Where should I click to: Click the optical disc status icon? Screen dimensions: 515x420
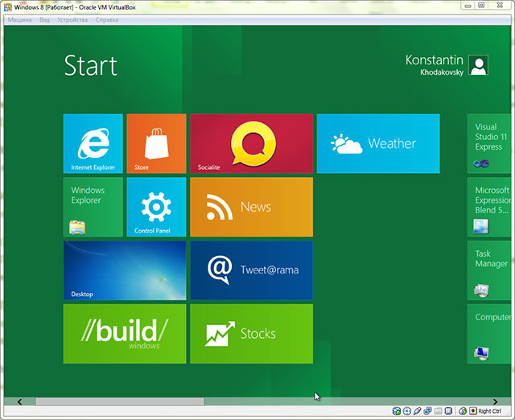tap(407, 411)
